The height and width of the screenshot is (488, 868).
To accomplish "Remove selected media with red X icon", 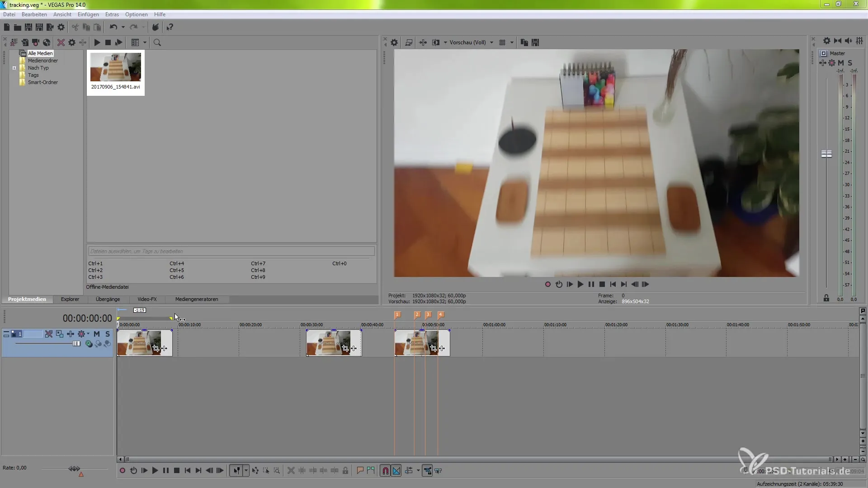I will tap(61, 42).
